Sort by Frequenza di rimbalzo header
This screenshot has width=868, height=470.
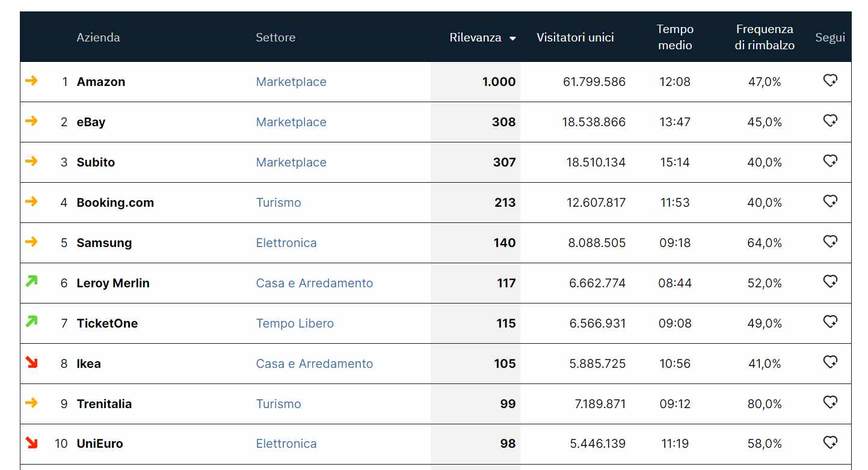click(x=765, y=37)
